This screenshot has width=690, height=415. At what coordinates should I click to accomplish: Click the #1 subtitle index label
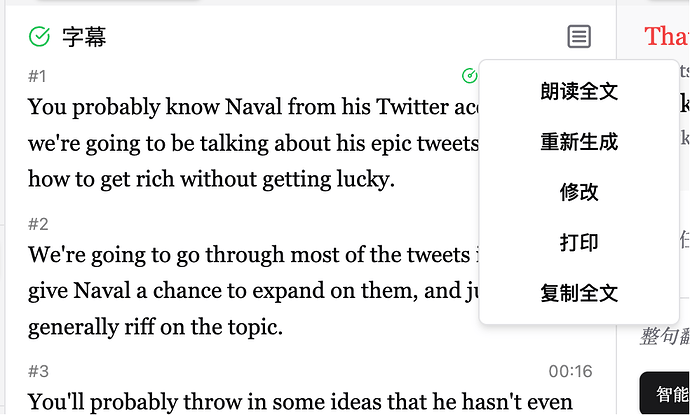[37, 76]
